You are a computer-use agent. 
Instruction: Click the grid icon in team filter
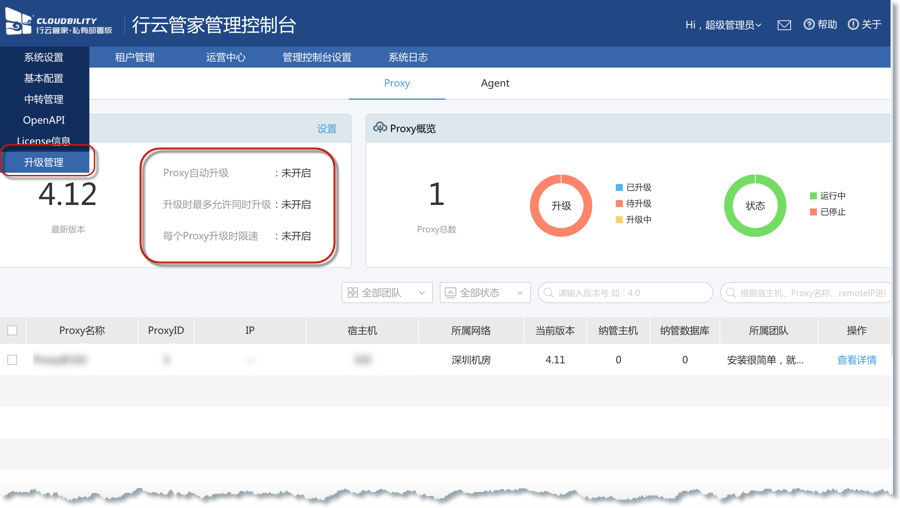pyautogui.click(x=352, y=293)
